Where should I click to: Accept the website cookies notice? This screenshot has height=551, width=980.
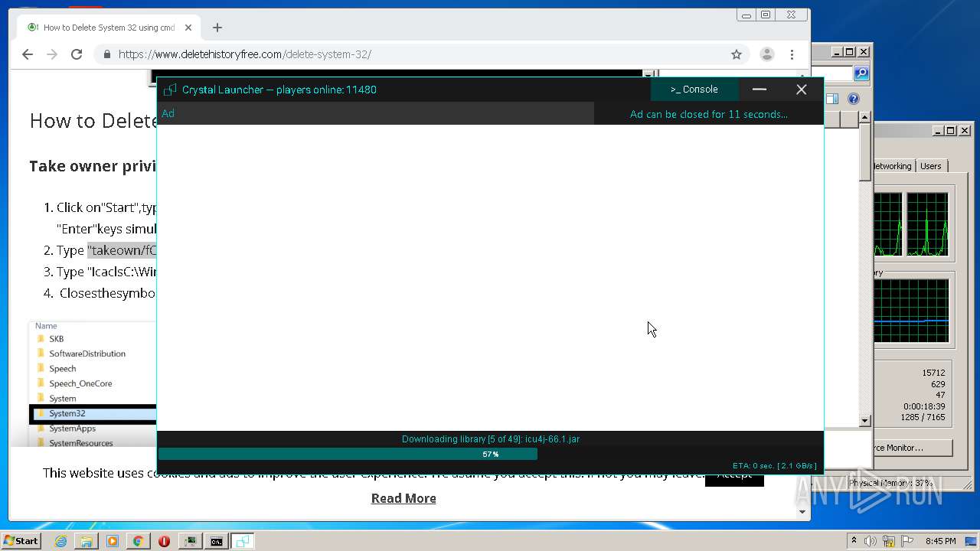pyautogui.click(x=734, y=475)
